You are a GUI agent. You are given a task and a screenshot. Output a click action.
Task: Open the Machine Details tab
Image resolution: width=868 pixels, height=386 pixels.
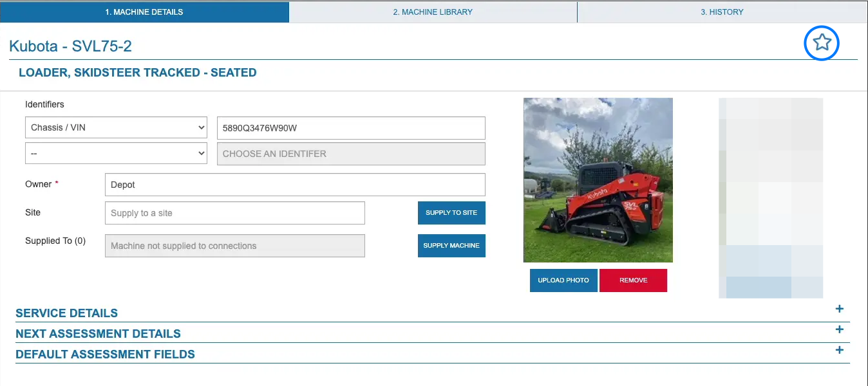pos(144,12)
